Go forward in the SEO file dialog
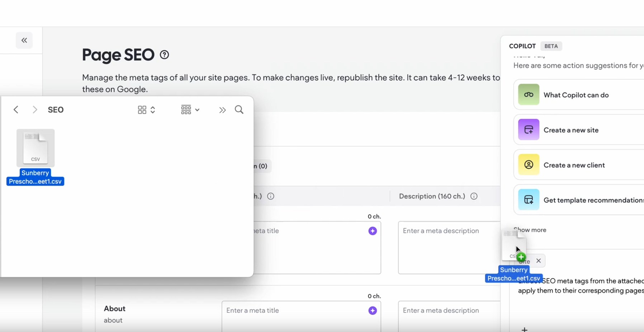644x332 pixels. (35, 109)
